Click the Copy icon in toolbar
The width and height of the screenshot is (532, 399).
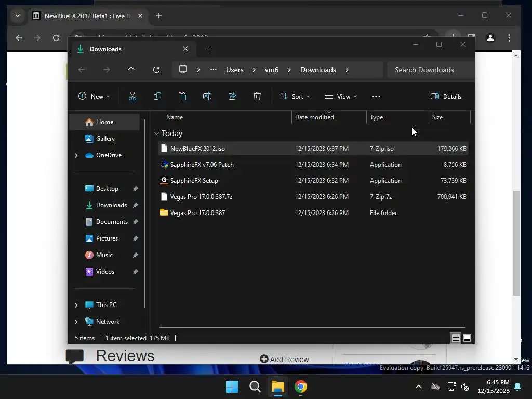(157, 96)
